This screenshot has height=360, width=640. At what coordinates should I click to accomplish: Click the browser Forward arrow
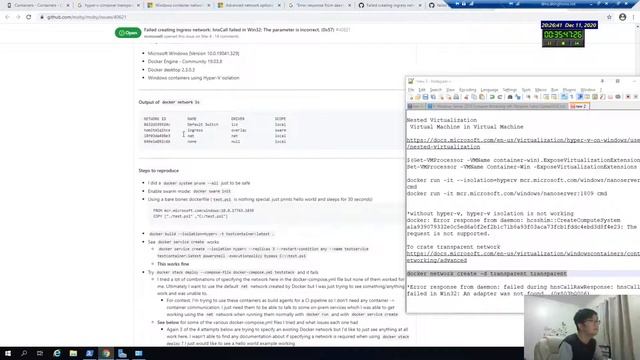point(18,17)
